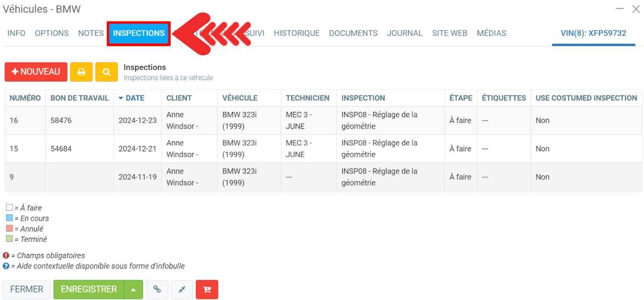Click the collapse arrows icon button
644x300 pixels.
(182, 289)
